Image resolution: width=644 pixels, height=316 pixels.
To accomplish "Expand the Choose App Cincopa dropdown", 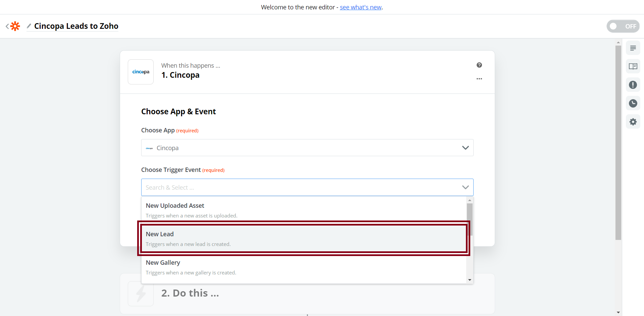I will [307, 148].
